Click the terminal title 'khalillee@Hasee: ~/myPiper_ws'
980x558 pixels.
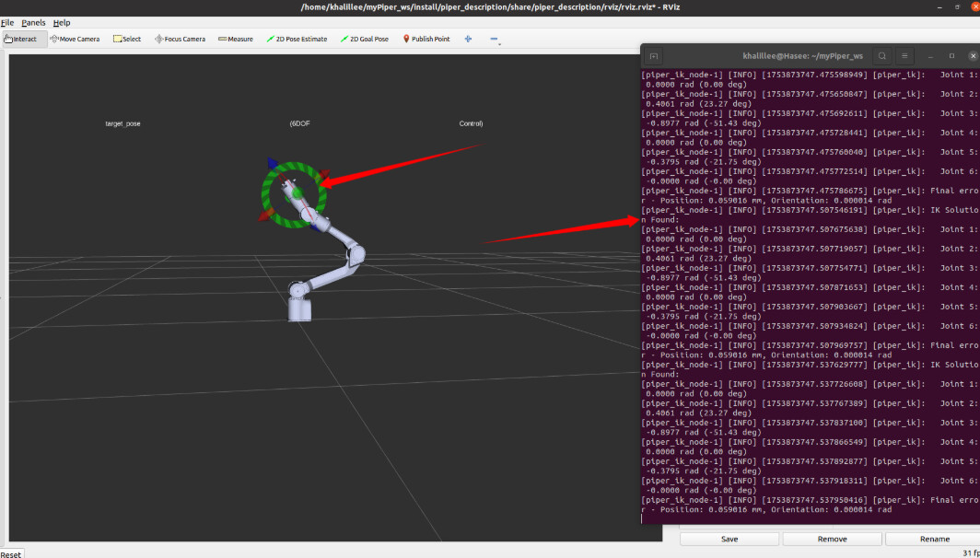[802, 56]
